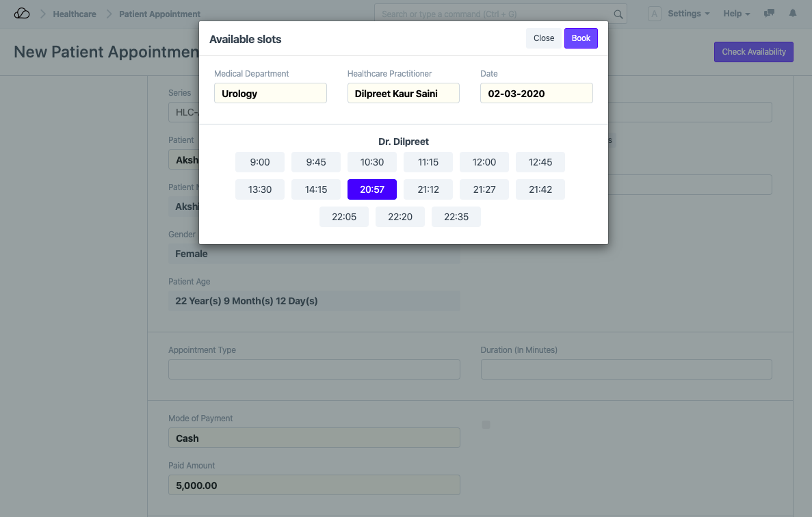812x517 pixels.
Task: Toggle the checkbox beside Mode of Payment
Action: coord(486,425)
